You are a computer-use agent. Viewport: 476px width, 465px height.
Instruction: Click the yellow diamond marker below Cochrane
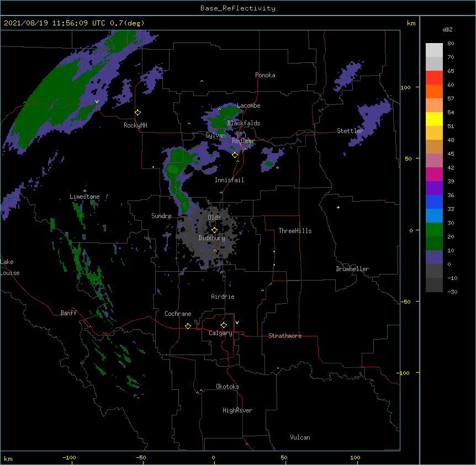tap(188, 326)
